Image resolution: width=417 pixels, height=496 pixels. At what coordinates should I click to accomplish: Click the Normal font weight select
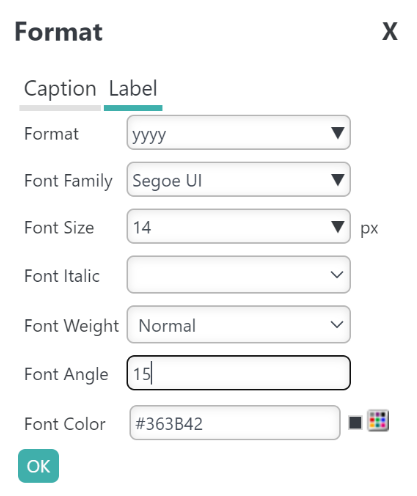[x=239, y=324]
